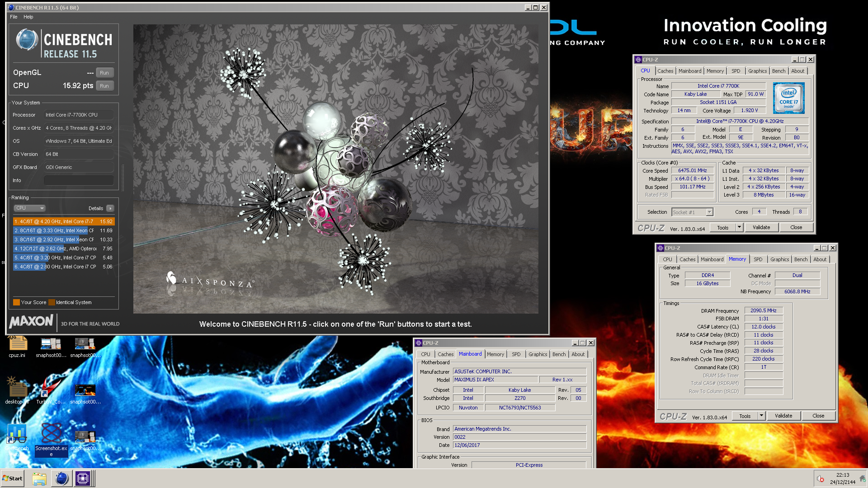Select ranking row 2 Xeon 11.69

click(64, 230)
